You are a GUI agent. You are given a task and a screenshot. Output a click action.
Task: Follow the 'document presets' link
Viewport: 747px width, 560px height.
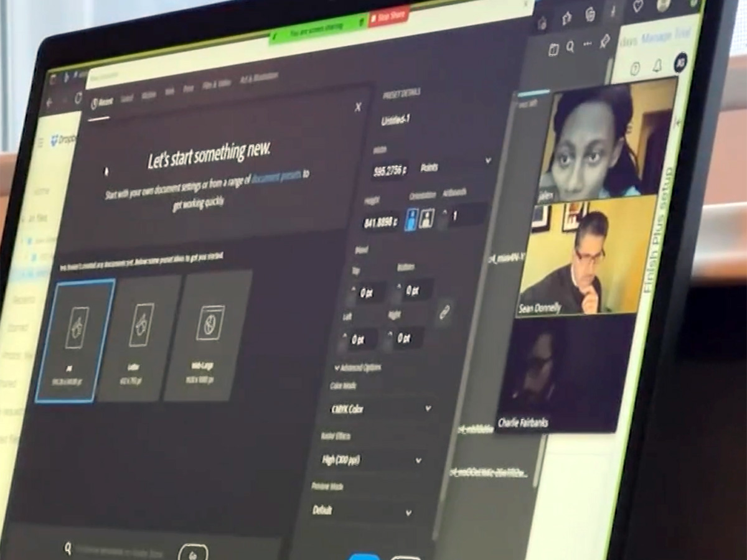click(276, 177)
